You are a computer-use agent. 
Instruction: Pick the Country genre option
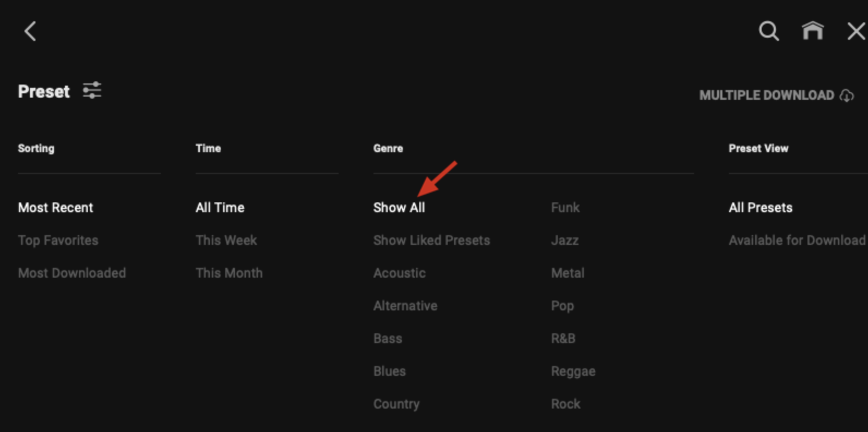pyautogui.click(x=396, y=404)
